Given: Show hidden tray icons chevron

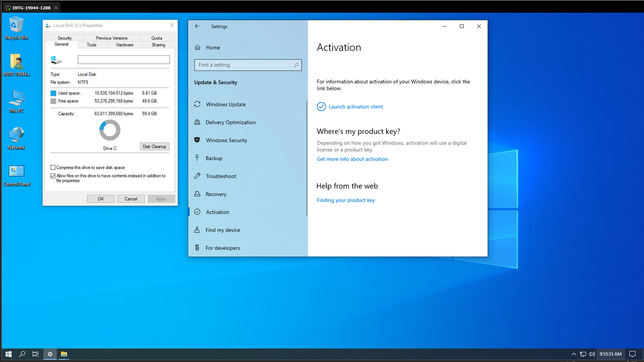Looking at the screenshot, I should 574,354.
